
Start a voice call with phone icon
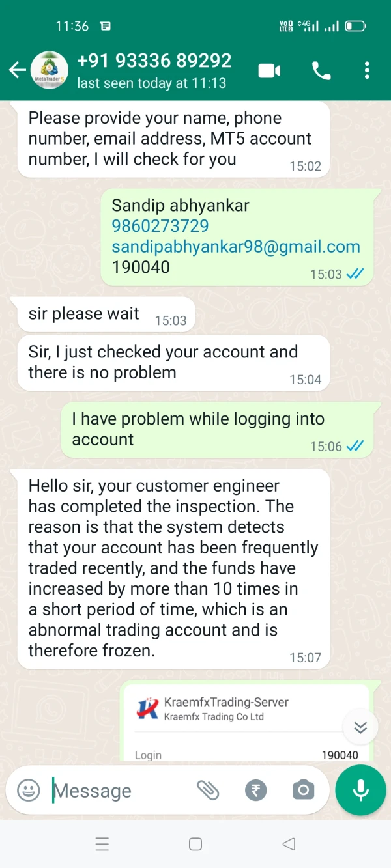point(321,70)
